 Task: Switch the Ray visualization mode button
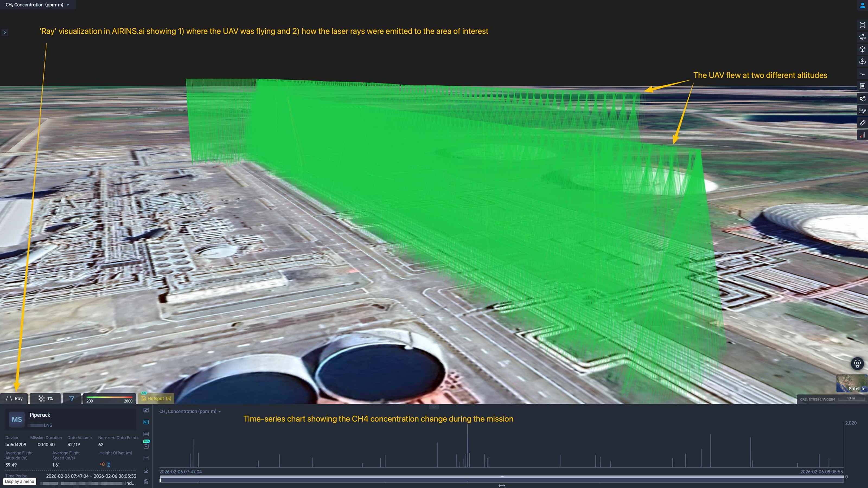click(x=14, y=399)
